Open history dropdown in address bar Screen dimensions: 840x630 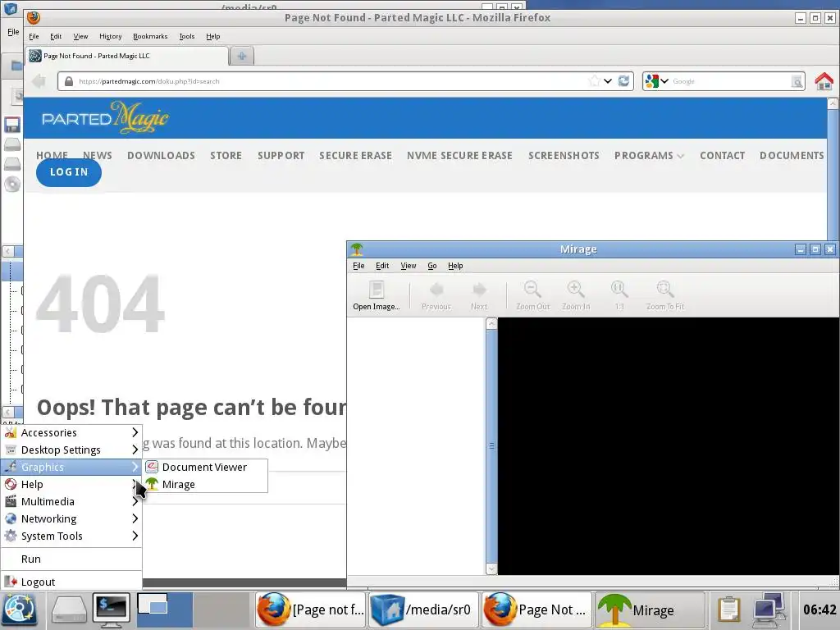click(x=608, y=81)
